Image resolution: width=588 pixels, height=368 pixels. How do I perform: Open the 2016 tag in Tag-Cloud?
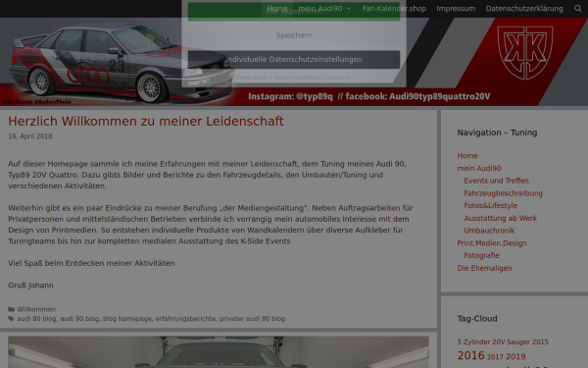470,355
